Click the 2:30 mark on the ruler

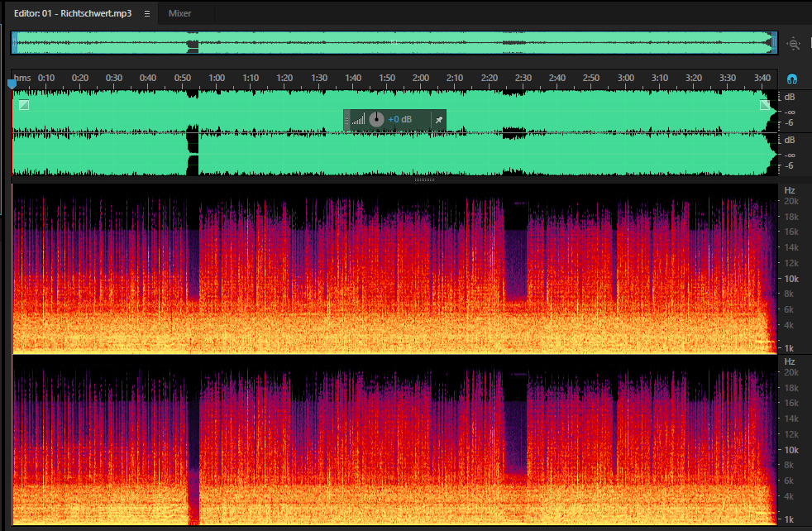pyautogui.click(x=523, y=78)
